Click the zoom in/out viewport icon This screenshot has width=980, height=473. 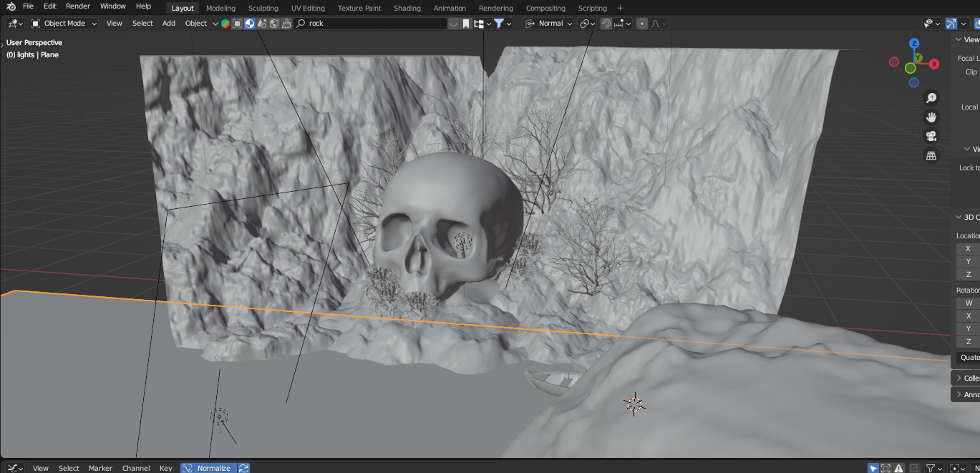coord(931,97)
